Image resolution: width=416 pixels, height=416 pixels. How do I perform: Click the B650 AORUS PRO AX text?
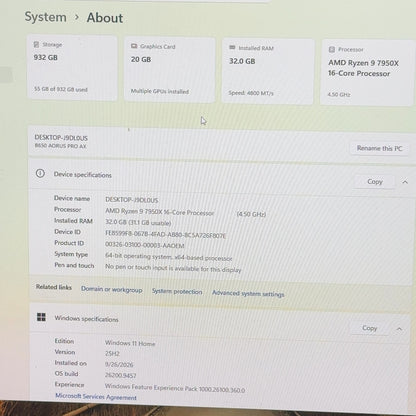pos(60,146)
